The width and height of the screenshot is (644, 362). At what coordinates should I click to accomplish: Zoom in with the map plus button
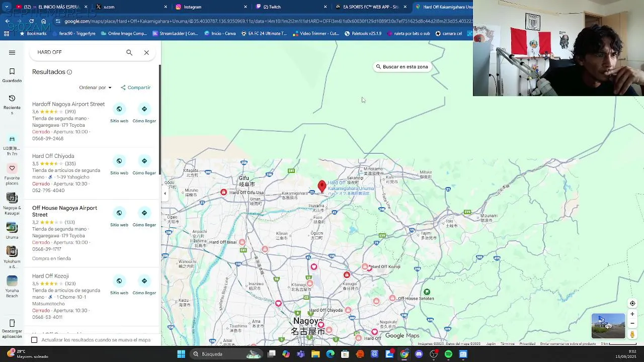[632, 314]
